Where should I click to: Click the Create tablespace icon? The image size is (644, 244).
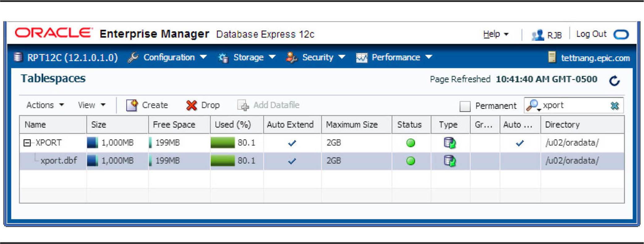pyautogui.click(x=132, y=105)
